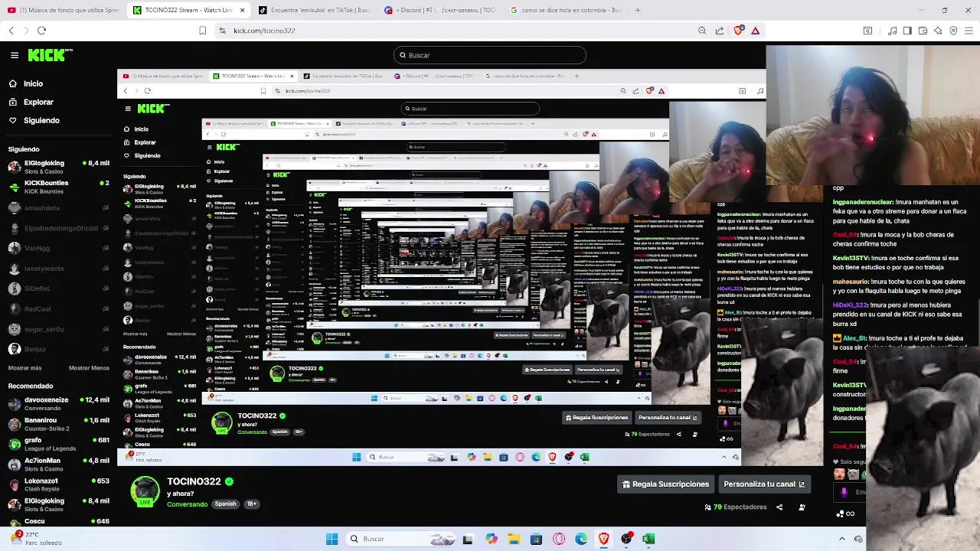
Task: Click the Conversando category link
Action: 187,504
